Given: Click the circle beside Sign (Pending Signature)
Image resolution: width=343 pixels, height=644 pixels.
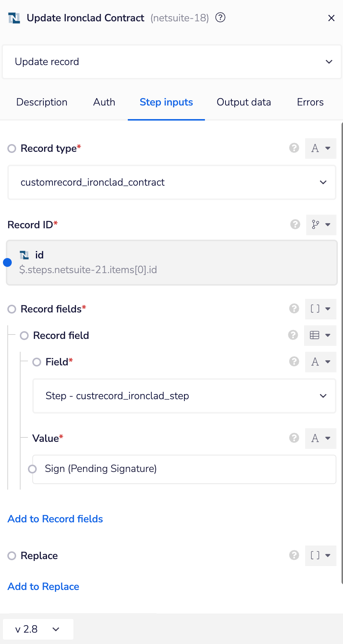Looking at the screenshot, I should (x=32, y=469).
